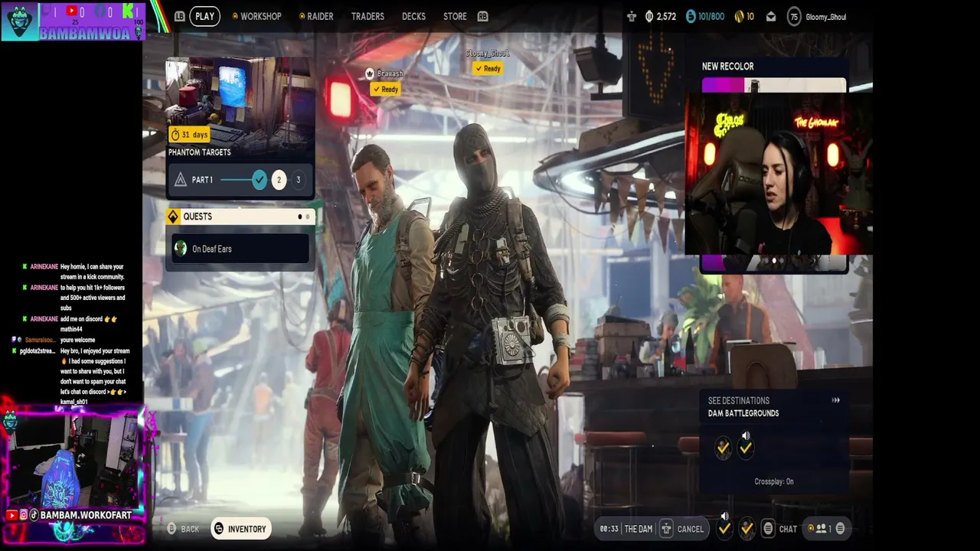This screenshot has width=980, height=551.
Task: Select the Gloomy_Ghoul name tag above character
Action: [x=488, y=53]
